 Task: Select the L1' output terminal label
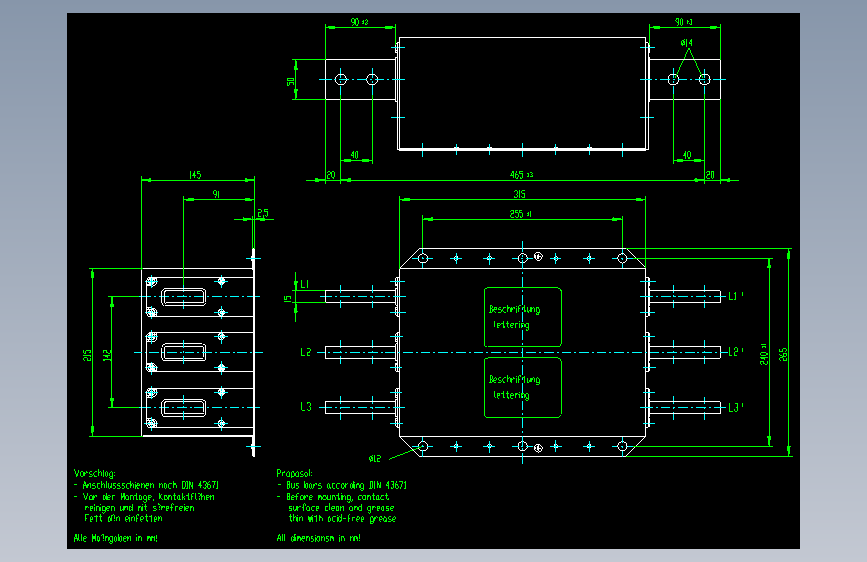tap(735, 296)
